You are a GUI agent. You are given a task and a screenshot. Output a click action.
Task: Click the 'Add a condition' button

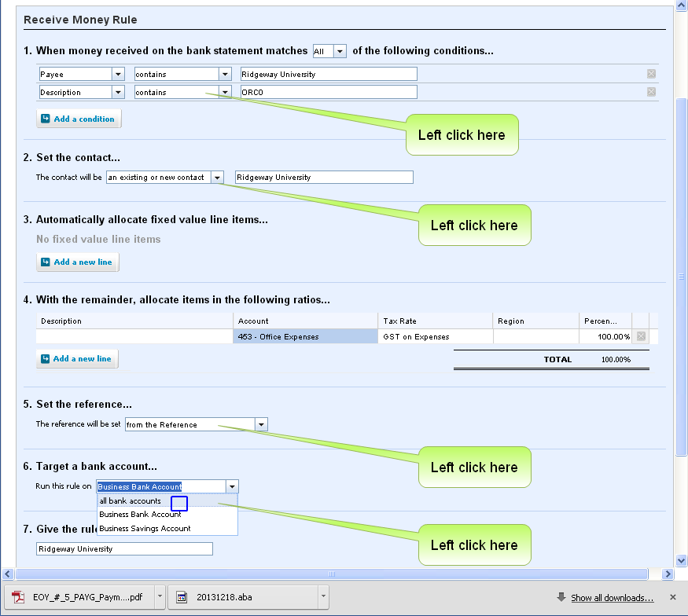pyautogui.click(x=79, y=119)
